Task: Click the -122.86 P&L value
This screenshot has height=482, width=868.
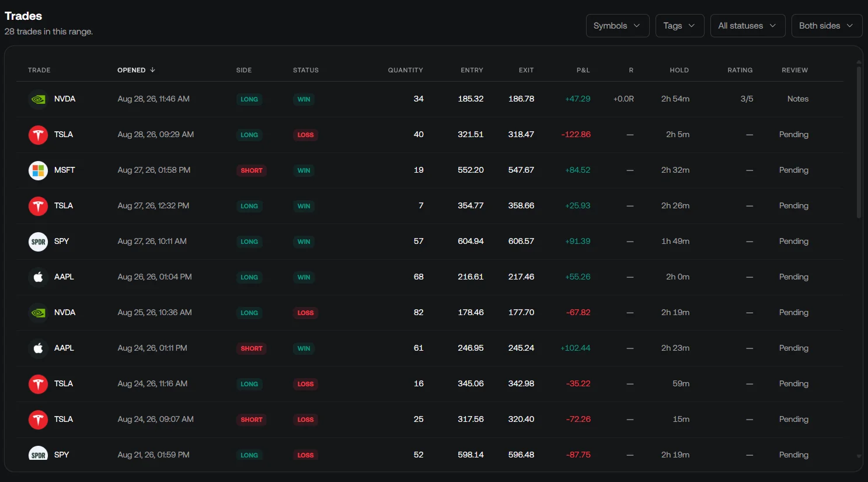Action: click(576, 135)
